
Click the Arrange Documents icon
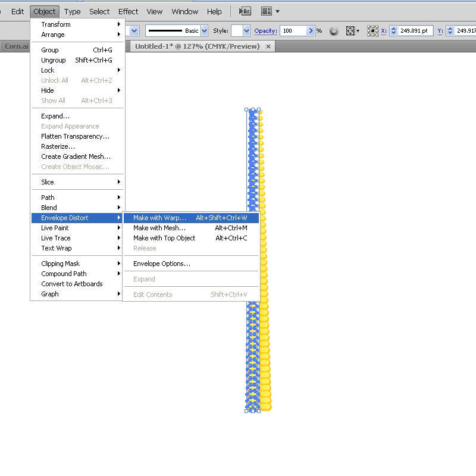(x=266, y=11)
